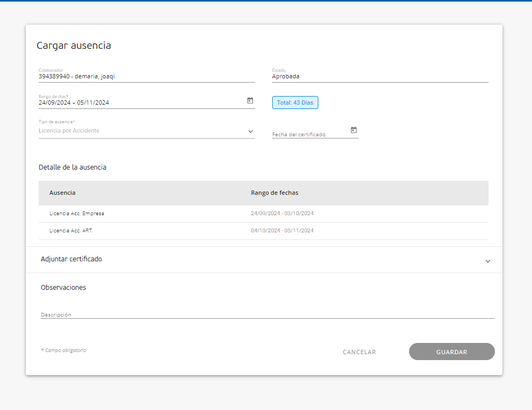Click the Rango de fechas column header
Viewport: 532px width, 410px height.
click(x=274, y=193)
